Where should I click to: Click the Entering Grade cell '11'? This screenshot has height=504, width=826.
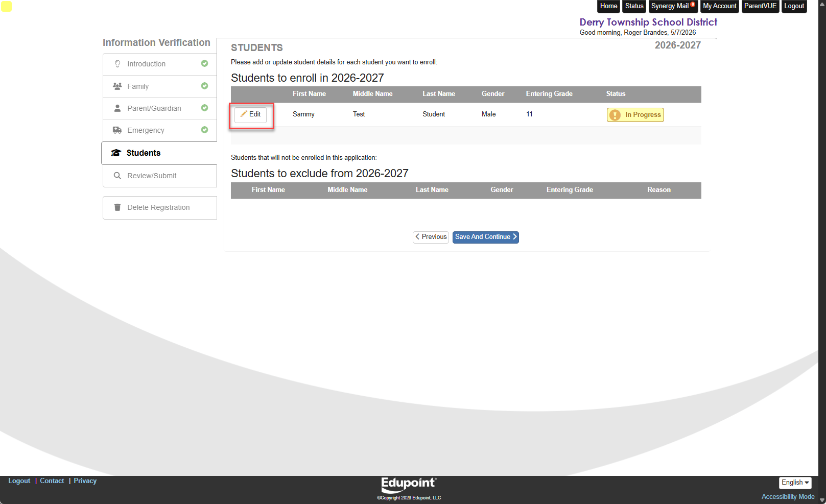(x=529, y=114)
